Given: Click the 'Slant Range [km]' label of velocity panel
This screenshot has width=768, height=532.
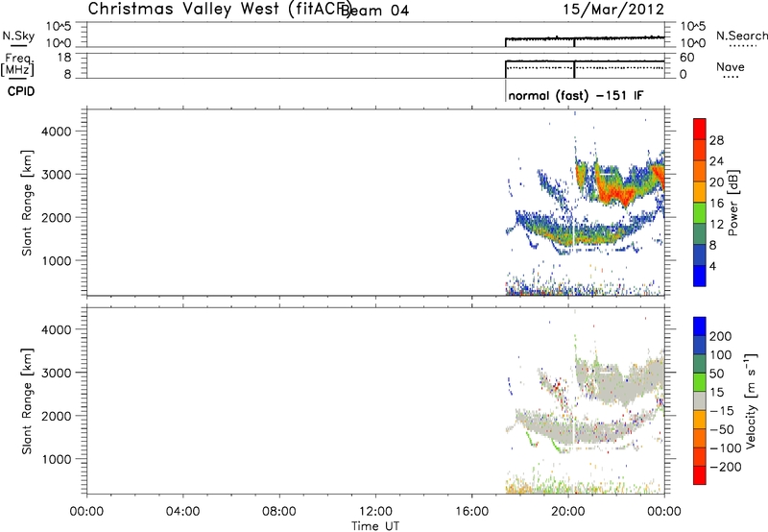Looking at the screenshot, I should 27,401.
